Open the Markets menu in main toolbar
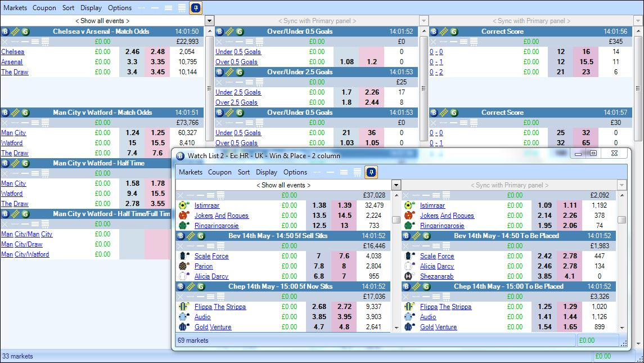This screenshot has width=644, height=363. 15,8
